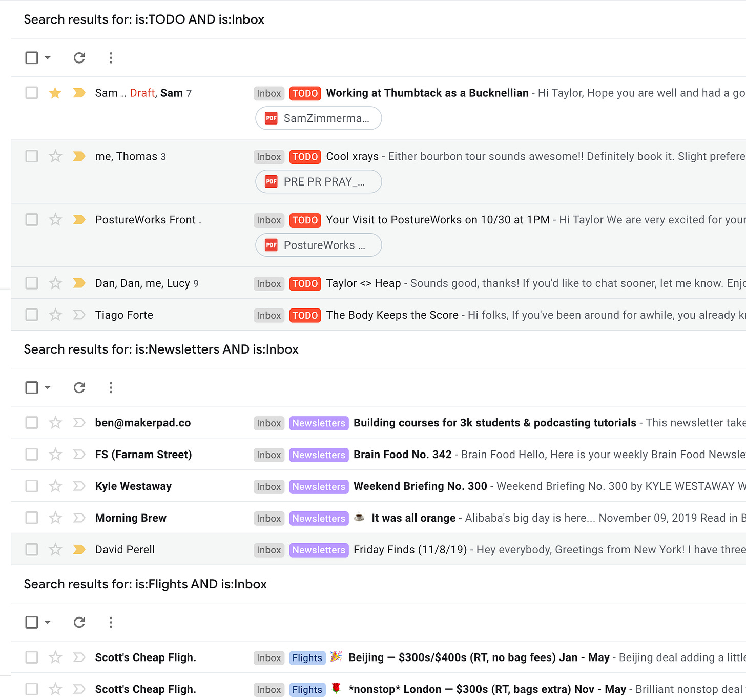Refresh the Flights section results
This screenshot has width=746, height=700.
(79, 623)
